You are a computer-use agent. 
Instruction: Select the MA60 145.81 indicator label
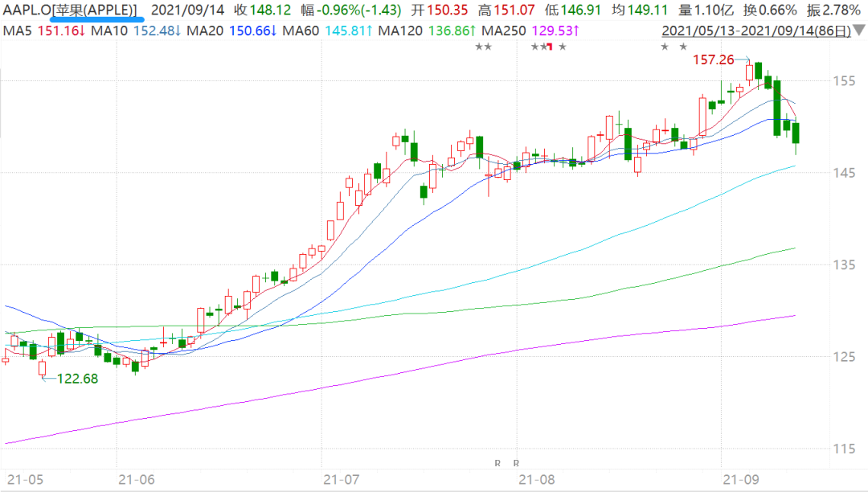coord(328,31)
